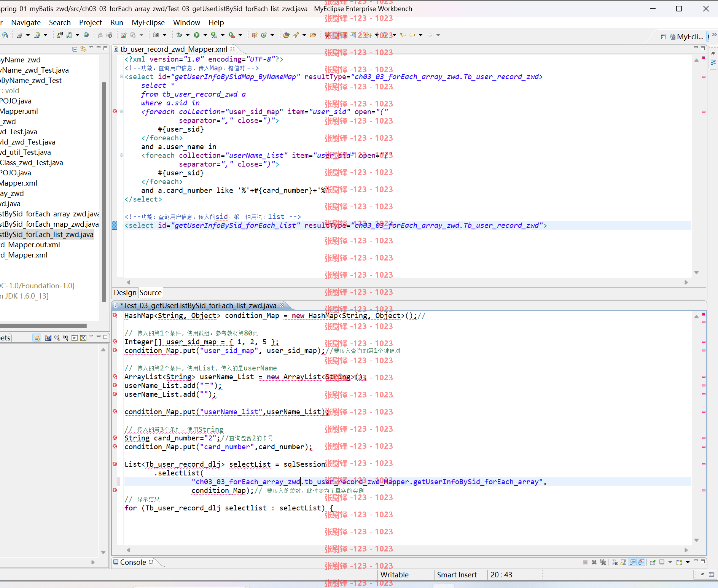718x588 pixels.
Task: Close the Test_03 forEach_list java editor tab
Action: (x=282, y=305)
